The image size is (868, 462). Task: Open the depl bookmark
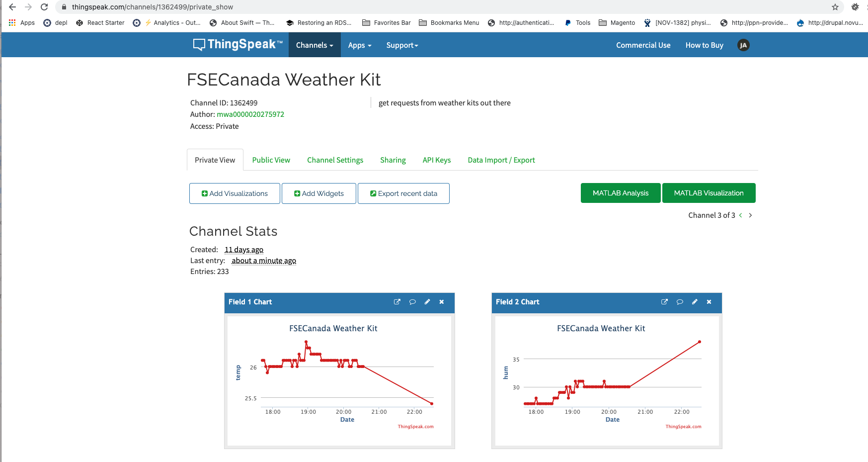tap(55, 23)
